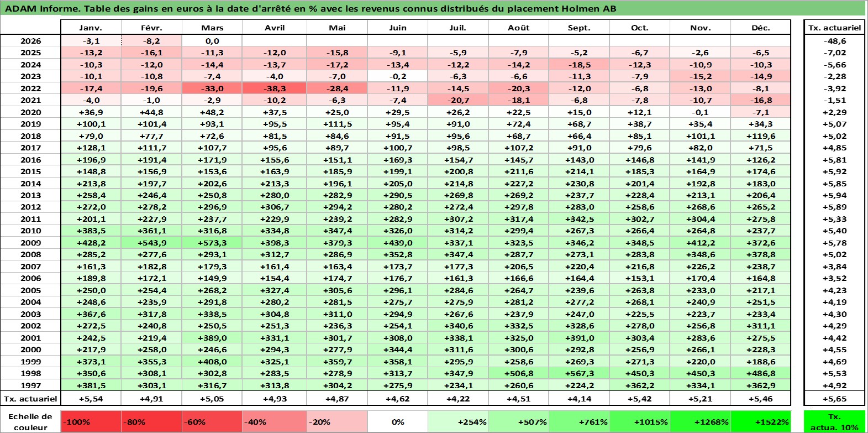
Task: Click the 'Mars' column header
Action: tap(212, 28)
